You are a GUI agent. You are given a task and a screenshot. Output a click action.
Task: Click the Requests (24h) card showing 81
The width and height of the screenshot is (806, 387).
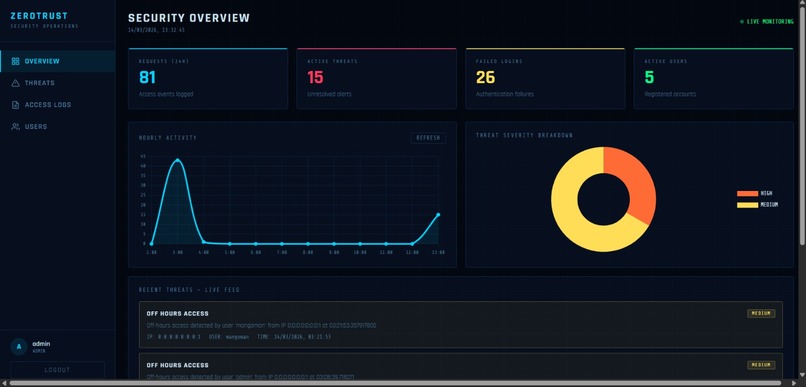tap(208, 79)
